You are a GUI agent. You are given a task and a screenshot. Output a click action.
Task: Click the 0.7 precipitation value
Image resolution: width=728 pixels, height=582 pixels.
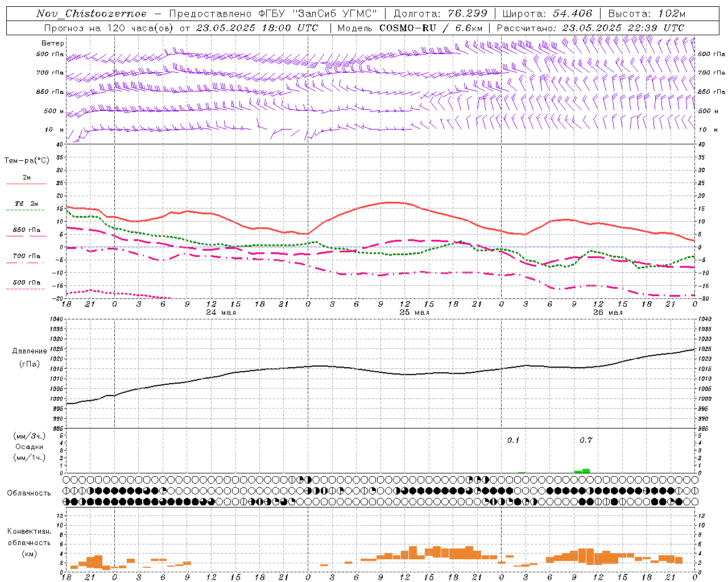point(586,440)
